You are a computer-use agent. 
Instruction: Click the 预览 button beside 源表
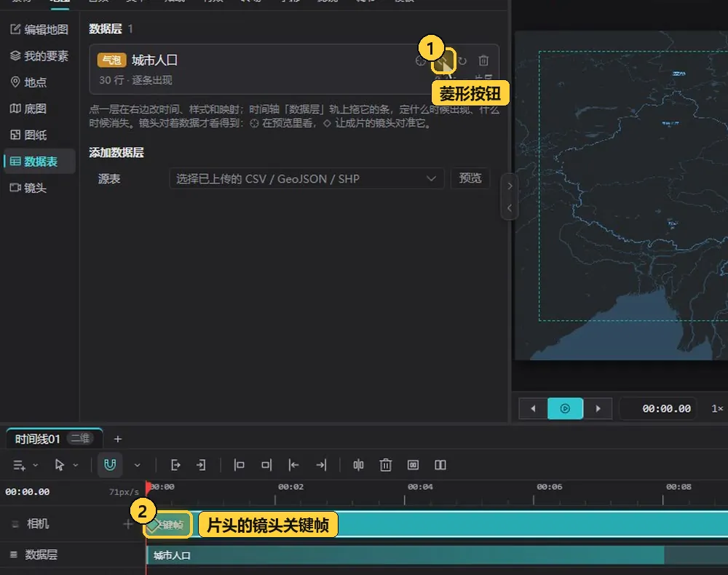(470, 178)
